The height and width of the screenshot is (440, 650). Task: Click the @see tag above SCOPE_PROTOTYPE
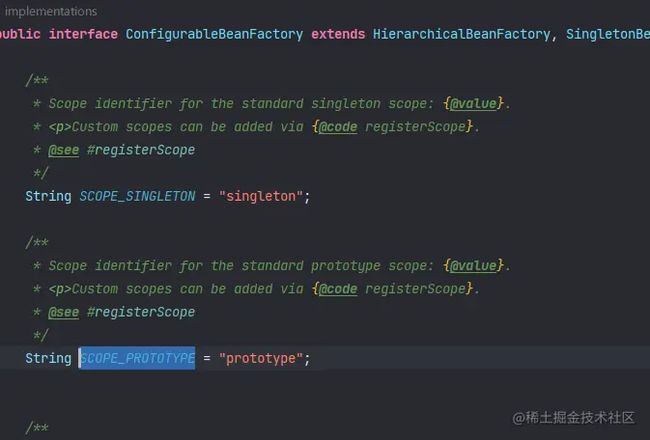pos(63,312)
